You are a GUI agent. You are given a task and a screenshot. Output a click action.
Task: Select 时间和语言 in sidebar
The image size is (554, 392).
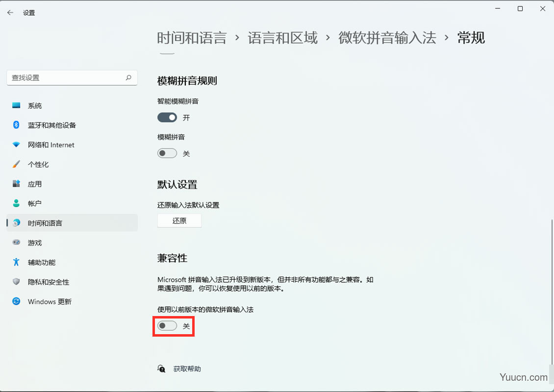point(72,223)
